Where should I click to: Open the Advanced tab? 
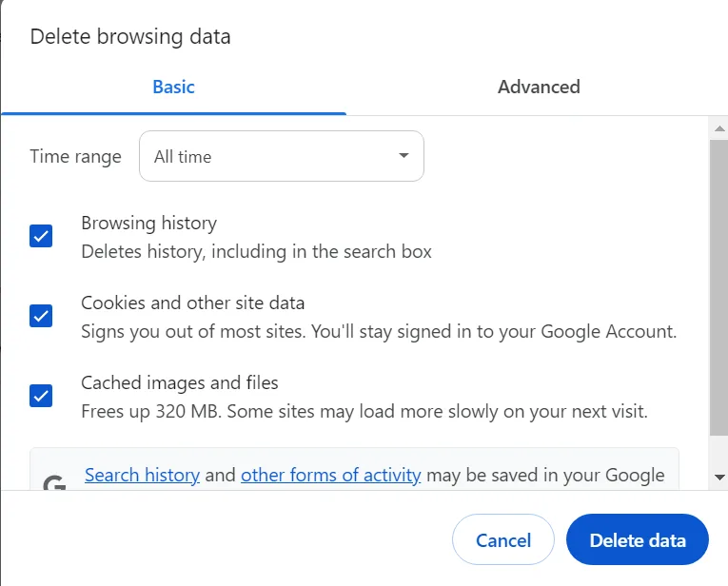(539, 87)
